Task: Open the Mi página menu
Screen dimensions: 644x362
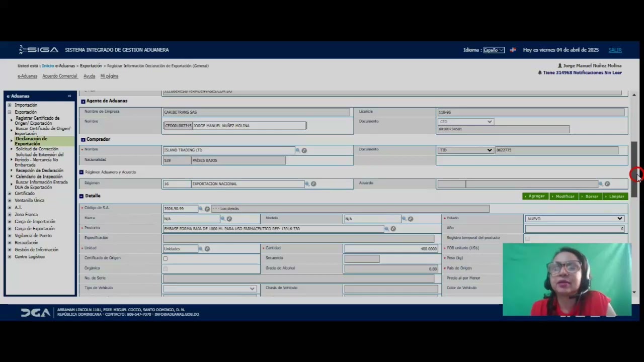Action: click(x=109, y=76)
